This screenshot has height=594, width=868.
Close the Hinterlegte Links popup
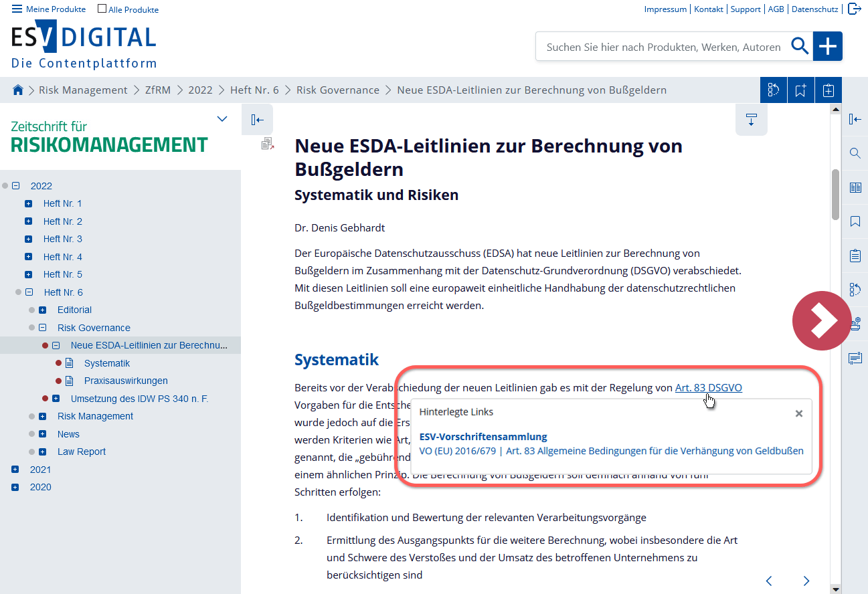pos(798,413)
